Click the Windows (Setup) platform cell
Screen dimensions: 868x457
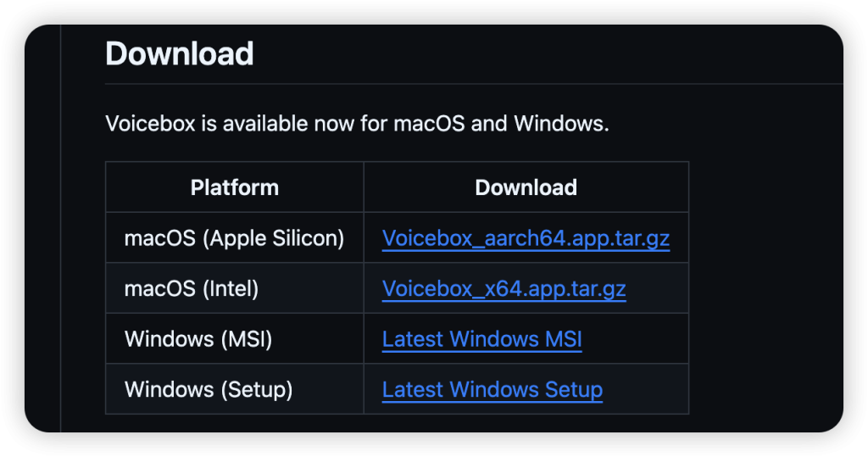pos(209,390)
